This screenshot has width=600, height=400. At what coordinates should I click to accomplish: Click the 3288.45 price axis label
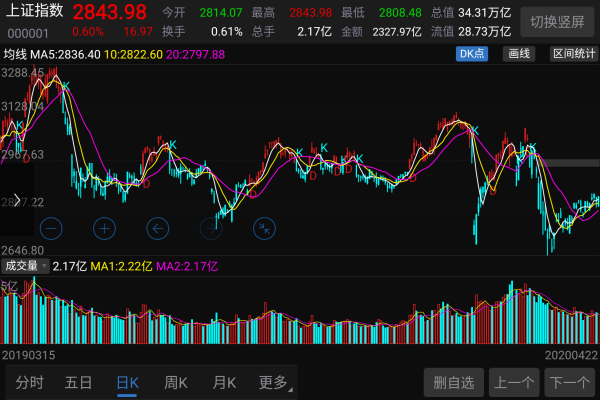point(23,73)
